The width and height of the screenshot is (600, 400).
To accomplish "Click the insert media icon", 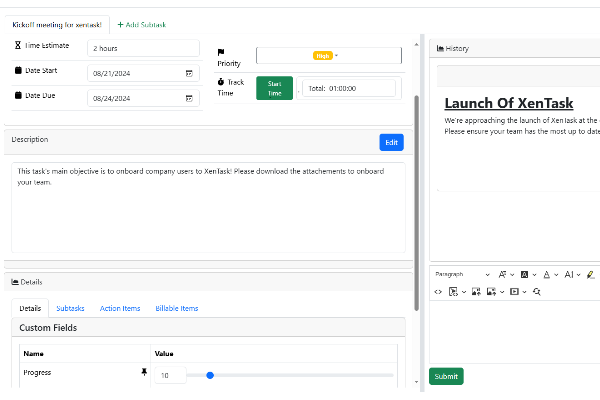I will click(516, 291).
